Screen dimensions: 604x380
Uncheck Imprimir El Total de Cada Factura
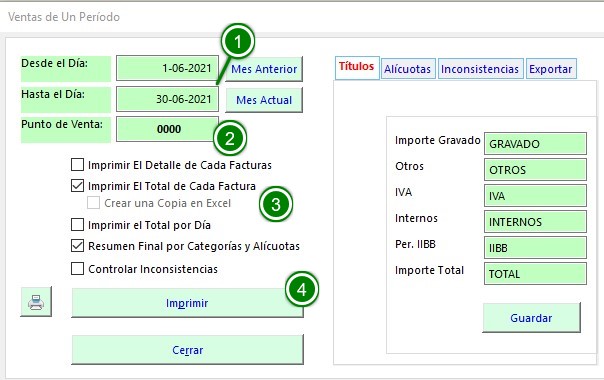point(77,186)
